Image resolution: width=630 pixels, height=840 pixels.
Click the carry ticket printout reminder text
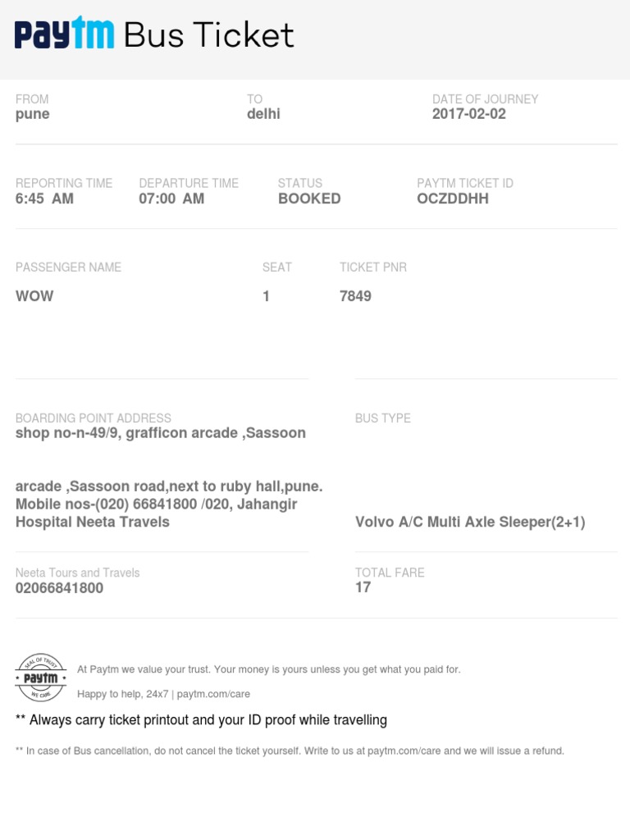pyautogui.click(x=201, y=720)
